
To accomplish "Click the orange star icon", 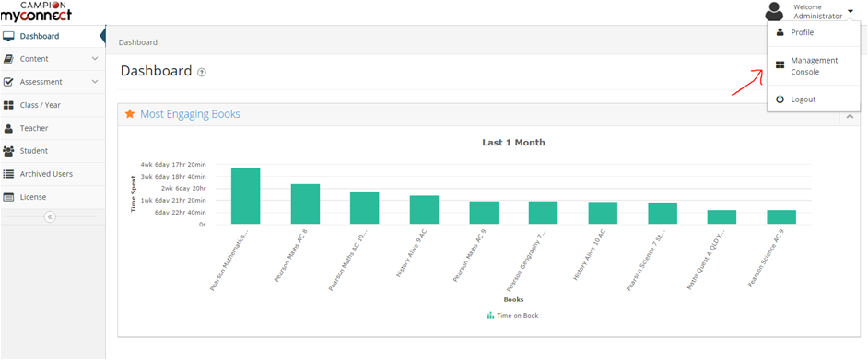I will click(x=130, y=114).
